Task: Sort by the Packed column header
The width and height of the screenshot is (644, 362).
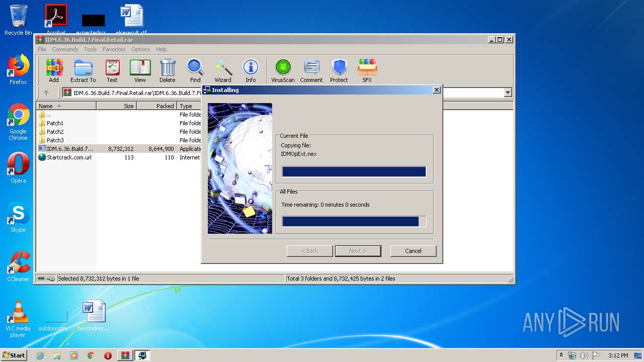Action: tap(156, 106)
